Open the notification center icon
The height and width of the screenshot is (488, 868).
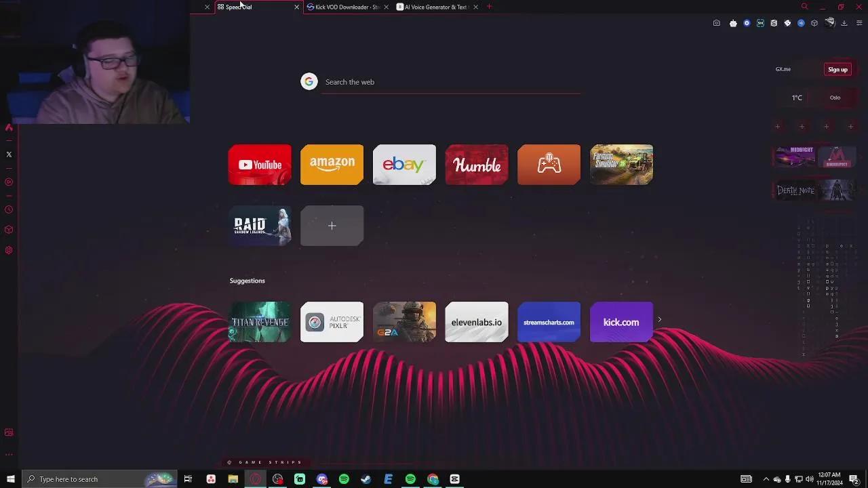[x=854, y=479]
